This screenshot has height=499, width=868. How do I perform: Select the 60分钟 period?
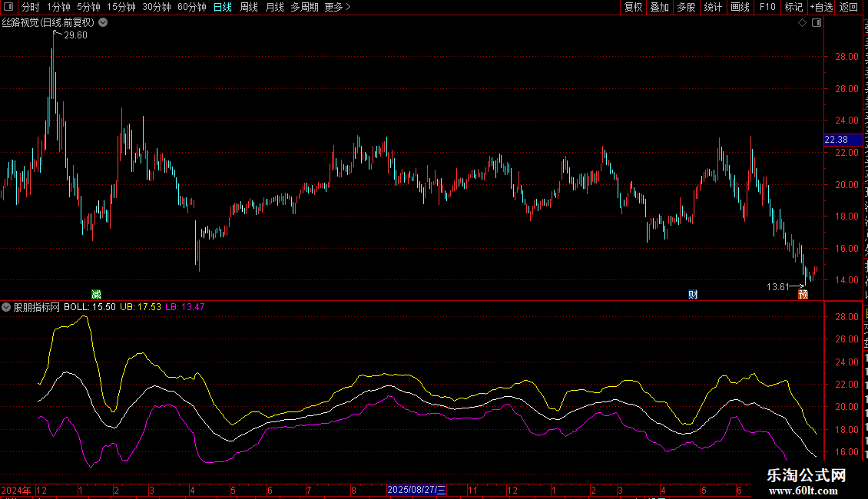[192, 7]
